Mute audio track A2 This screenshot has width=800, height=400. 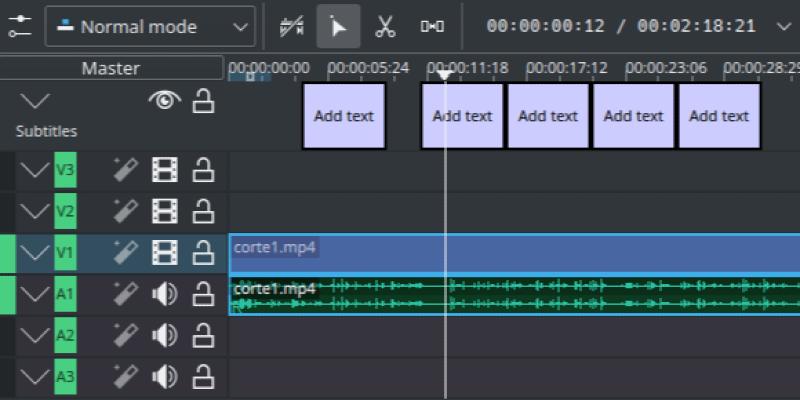(165, 336)
